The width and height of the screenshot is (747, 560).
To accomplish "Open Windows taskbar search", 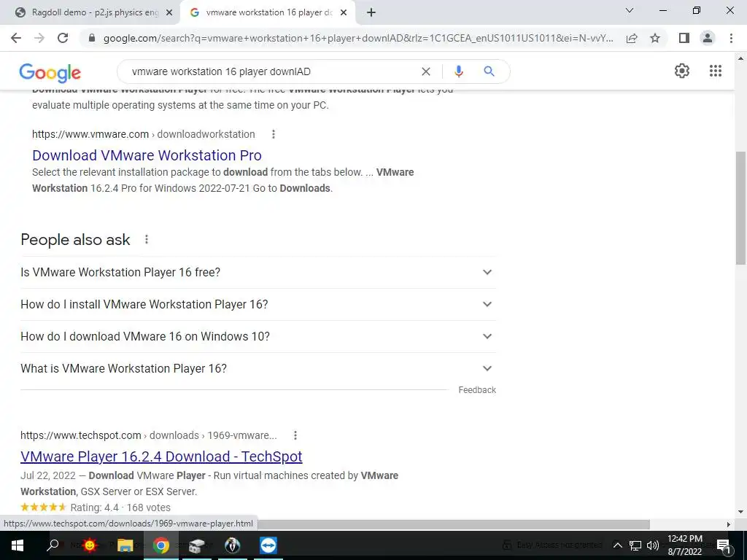I will coord(53,545).
